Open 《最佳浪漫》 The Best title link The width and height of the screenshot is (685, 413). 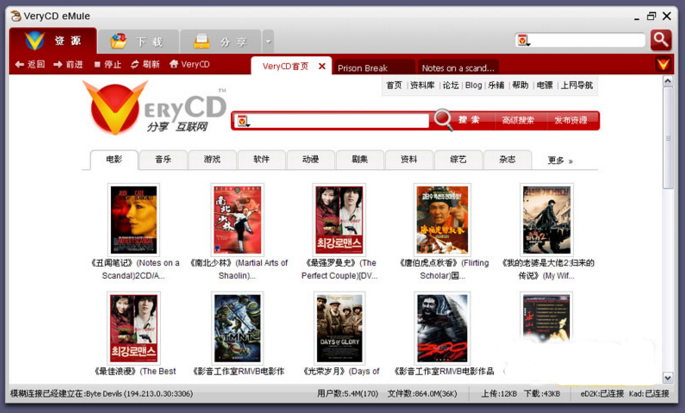[x=135, y=371]
